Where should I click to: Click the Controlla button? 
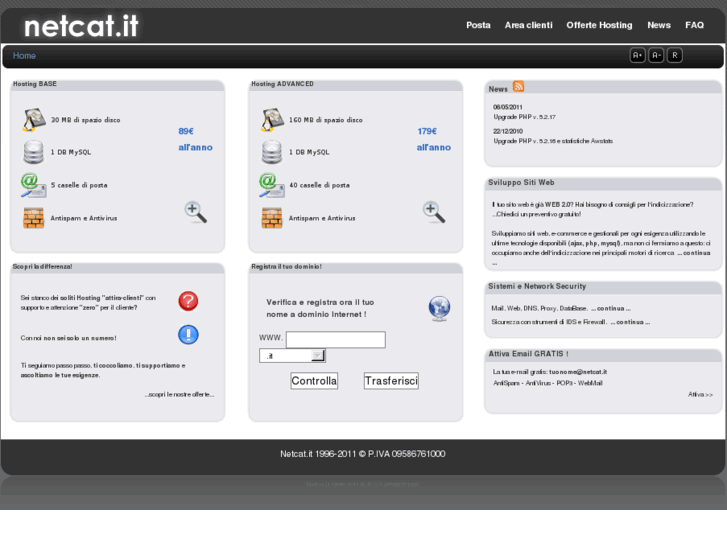tap(314, 381)
